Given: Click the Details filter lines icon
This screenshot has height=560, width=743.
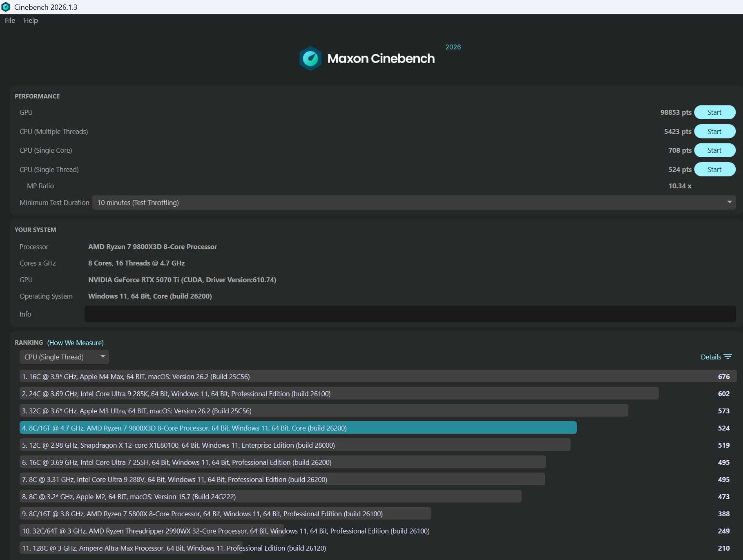Looking at the screenshot, I should (x=728, y=357).
